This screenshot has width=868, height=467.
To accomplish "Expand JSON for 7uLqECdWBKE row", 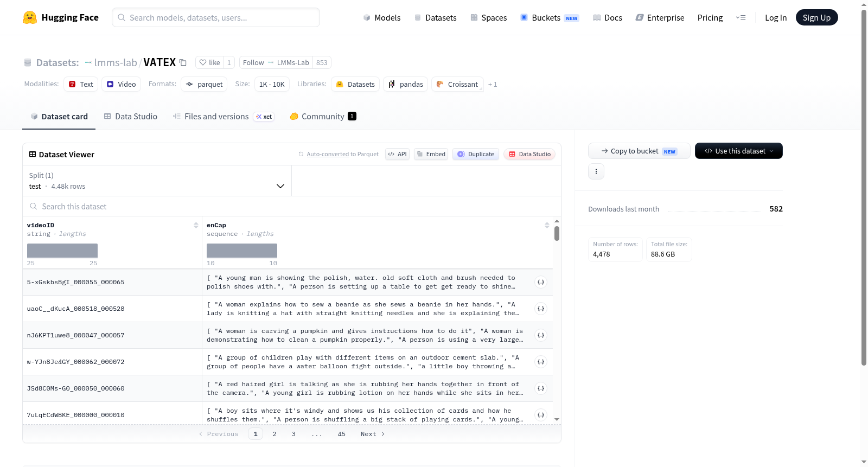I will click(x=541, y=415).
